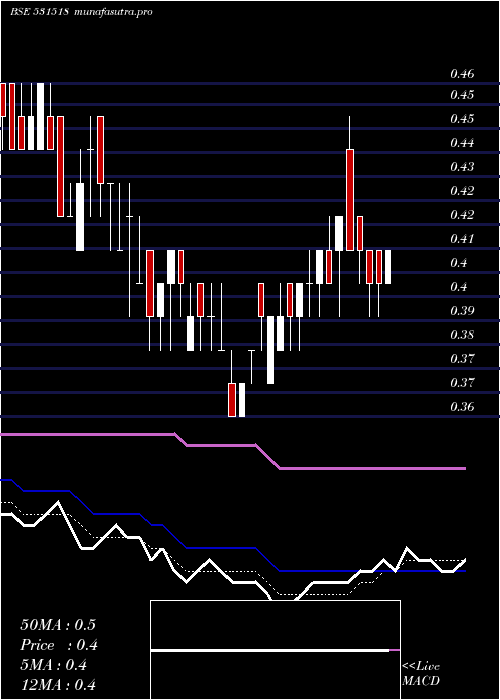Click the 0.41 price axis label
Image resolution: width=500 pixels, height=700 pixels.
(462, 239)
